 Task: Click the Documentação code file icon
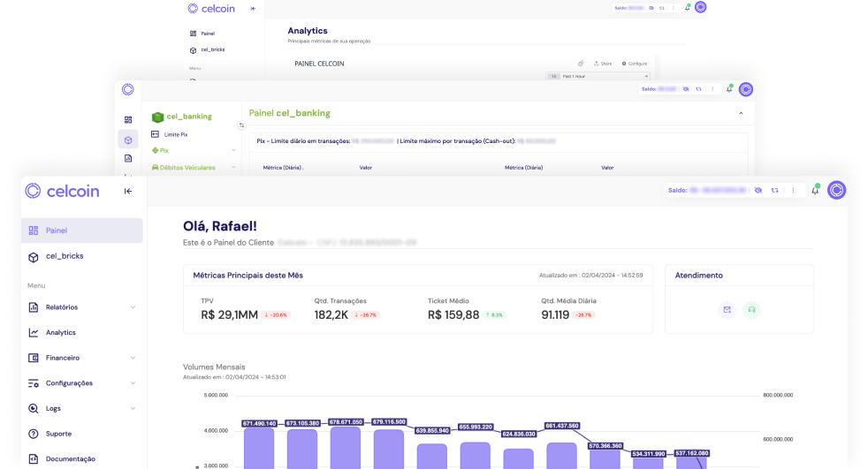click(34, 459)
